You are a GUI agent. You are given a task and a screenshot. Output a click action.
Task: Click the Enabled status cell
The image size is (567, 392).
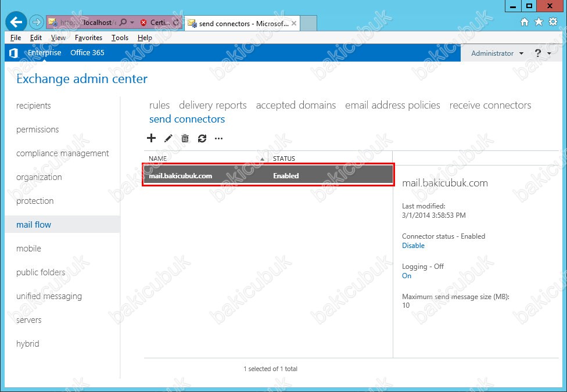[x=286, y=176]
